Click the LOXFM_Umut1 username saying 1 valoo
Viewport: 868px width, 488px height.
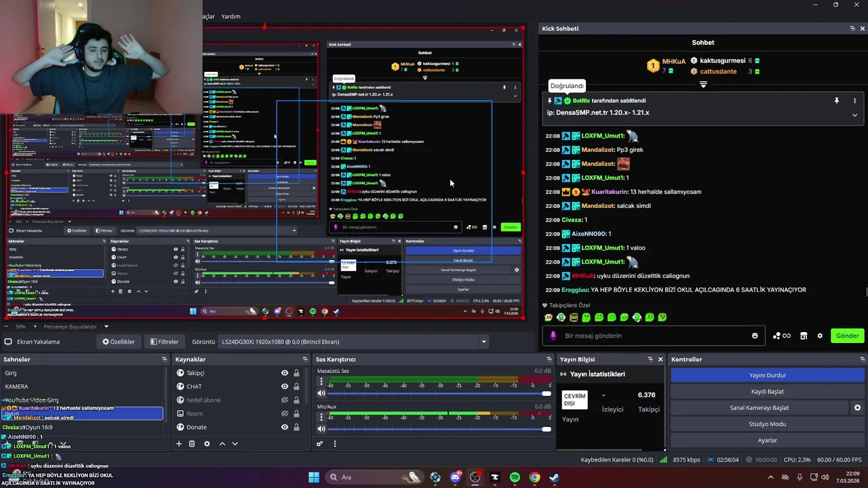tap(602, 247)
